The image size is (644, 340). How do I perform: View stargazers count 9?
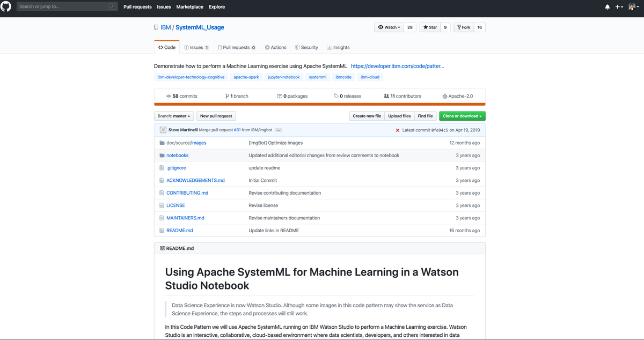pyautogui.click(x=445, y=27)
